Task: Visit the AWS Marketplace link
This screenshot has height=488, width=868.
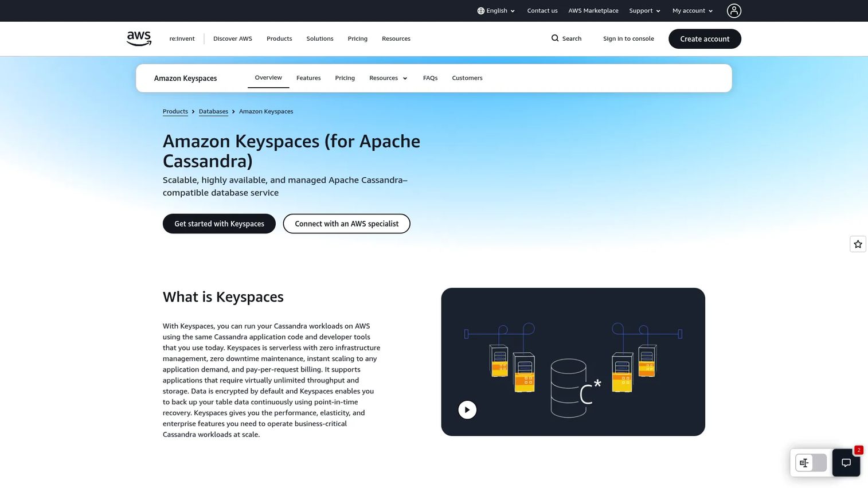Action: [x=593, y=11]
